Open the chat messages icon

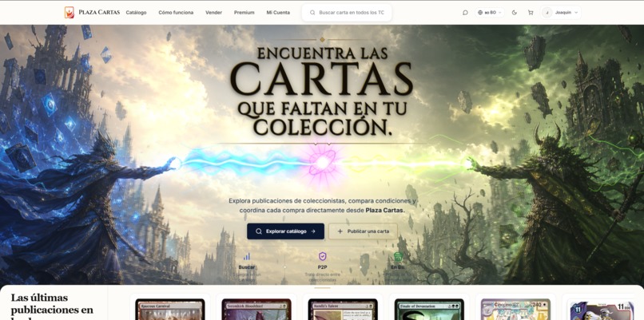pyautogui.click(x=465, y=13)
